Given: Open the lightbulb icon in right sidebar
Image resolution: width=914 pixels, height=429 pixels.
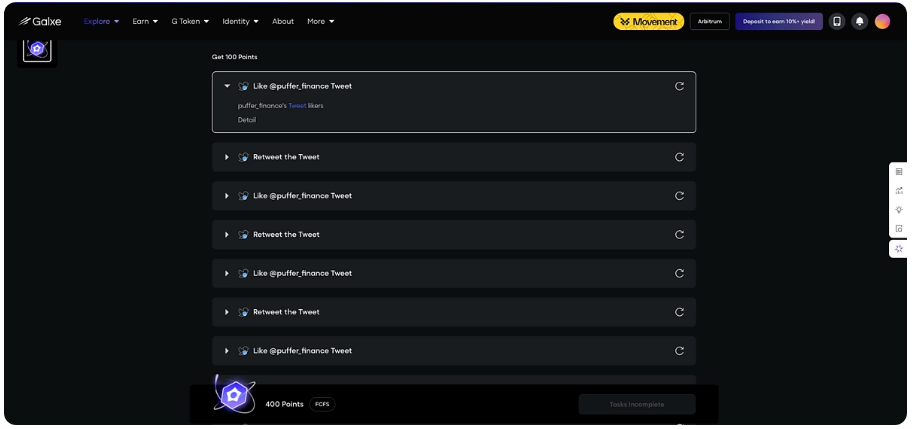Looking at the screenshot, I should point(899,210).
